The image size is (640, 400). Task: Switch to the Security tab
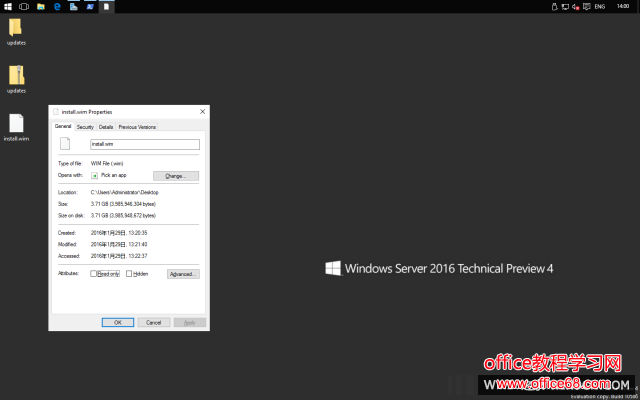click(85, 127)
